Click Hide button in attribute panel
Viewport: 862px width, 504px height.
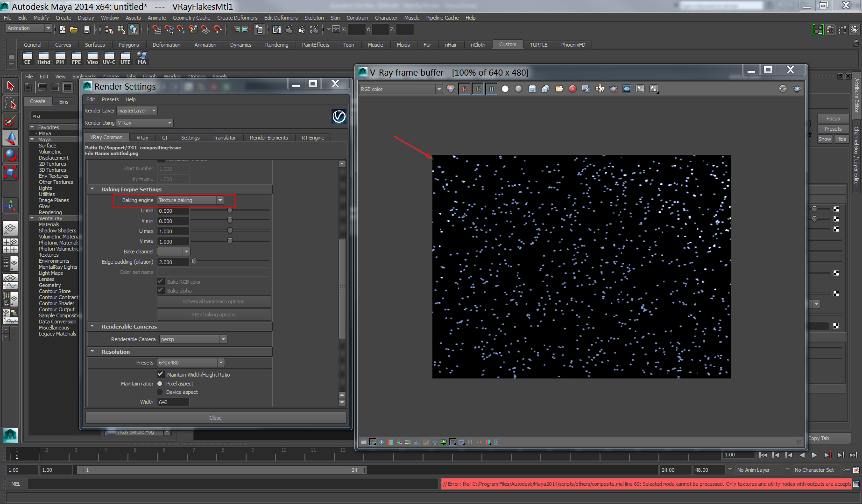[x=841, y=139]
